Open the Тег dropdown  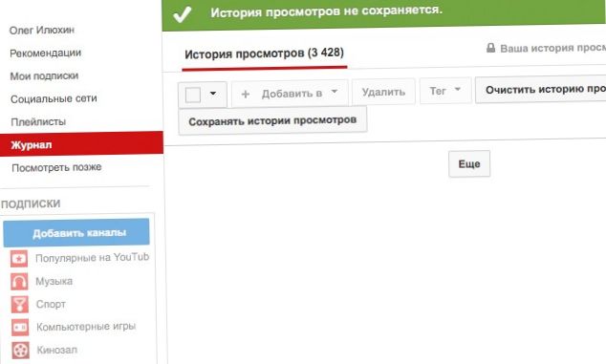445,91
